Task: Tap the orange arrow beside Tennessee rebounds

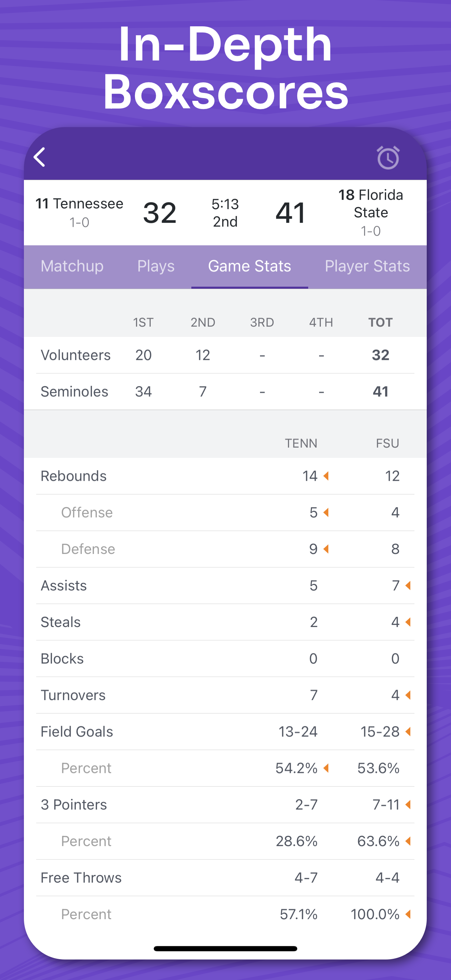Action: [x=326, y=476]
